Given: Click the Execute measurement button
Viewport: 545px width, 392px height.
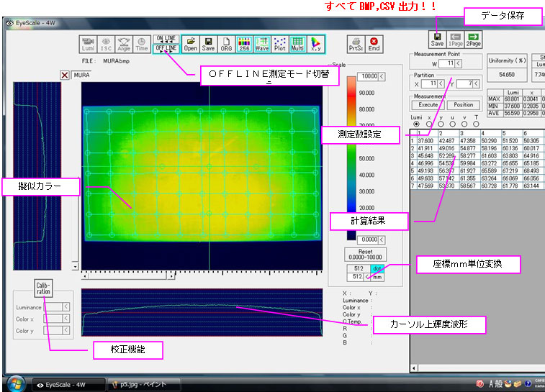Looking at the screenshot, I should tap(428, 105).
